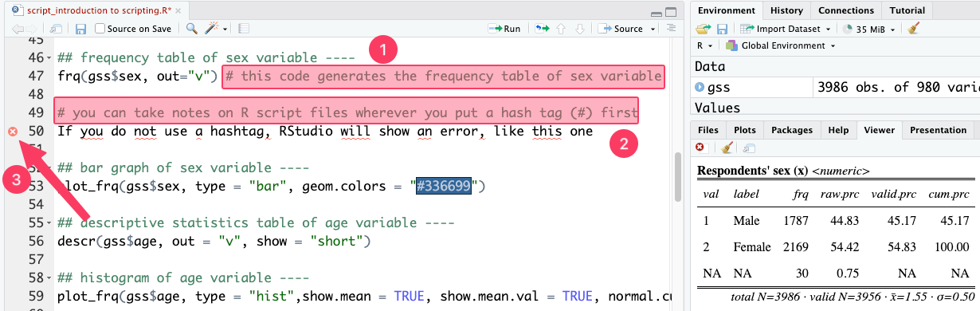
Task: Expand gss data object details
Action: pos(700,87)
